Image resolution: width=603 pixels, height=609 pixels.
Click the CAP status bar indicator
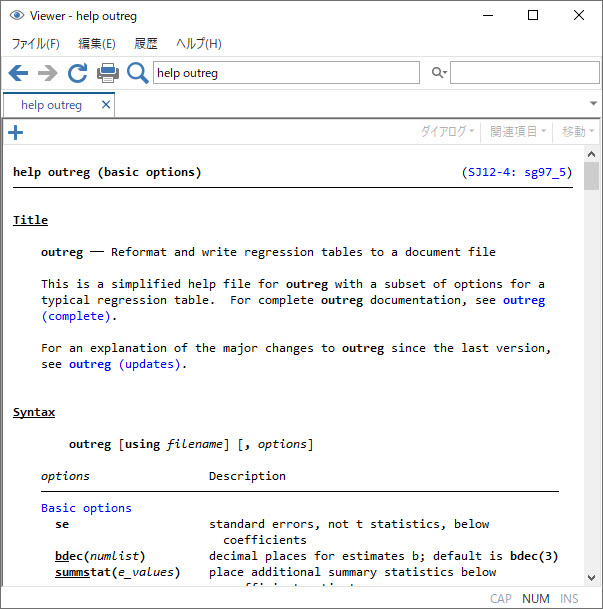click(500, 599)
